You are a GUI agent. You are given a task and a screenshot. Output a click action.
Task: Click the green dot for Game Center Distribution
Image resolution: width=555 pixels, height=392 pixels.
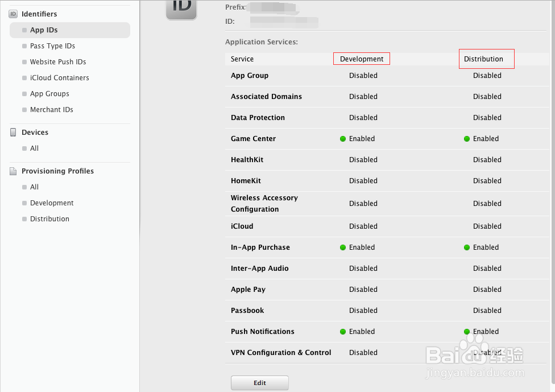(467, 139)
